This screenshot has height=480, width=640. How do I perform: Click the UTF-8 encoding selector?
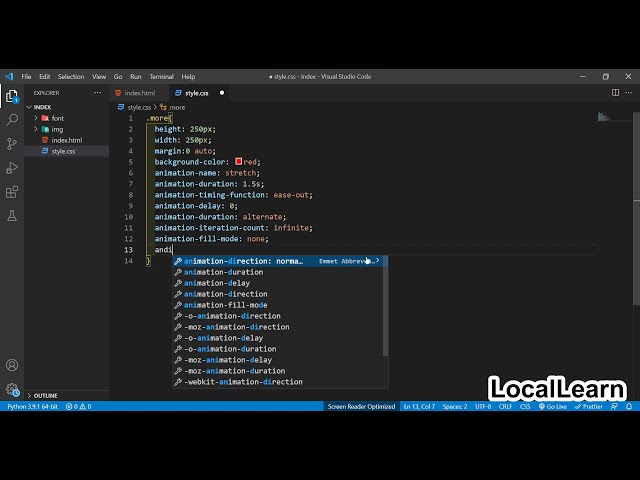(483, 407)
